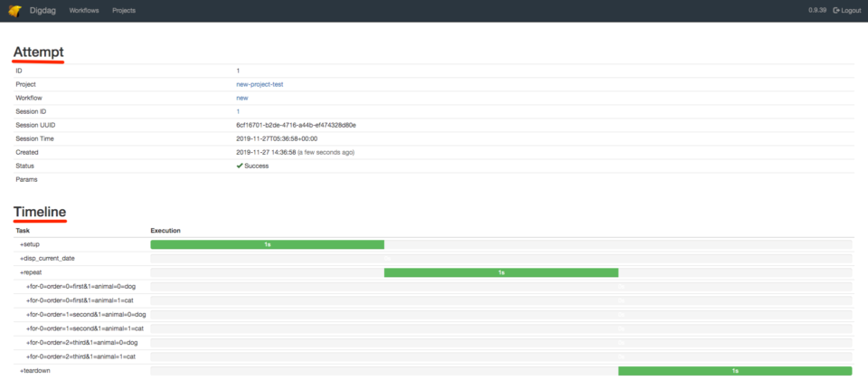The image size is (868, 390).
Task: Select the +teardown task row
Action: (x=34, y=371)
